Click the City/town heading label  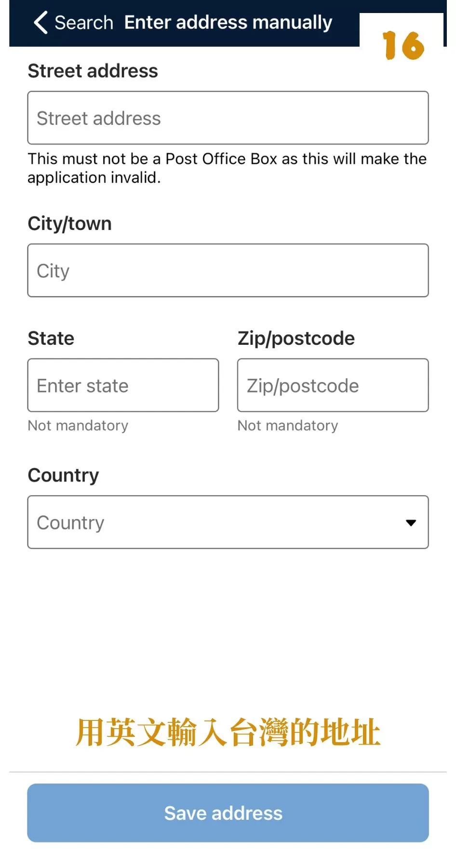70,224
